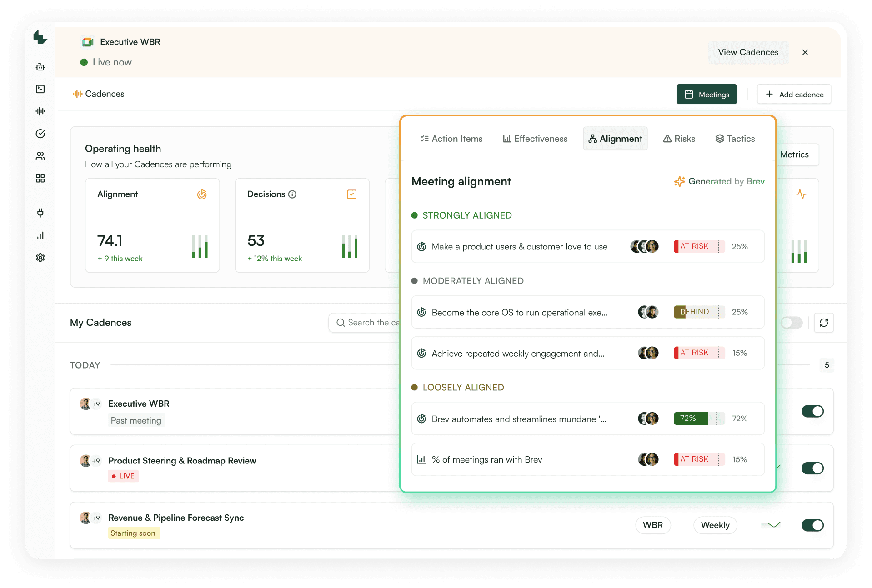The image size is (872, 588).
Task: Click the goal icon for Make a product users love
Action: click(x=421, y=246)
